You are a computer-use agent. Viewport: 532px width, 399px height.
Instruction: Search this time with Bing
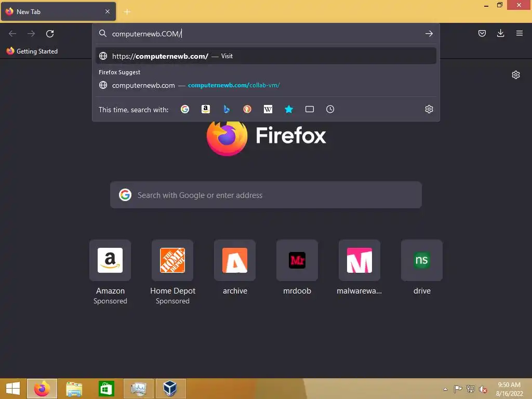[227, 109]
